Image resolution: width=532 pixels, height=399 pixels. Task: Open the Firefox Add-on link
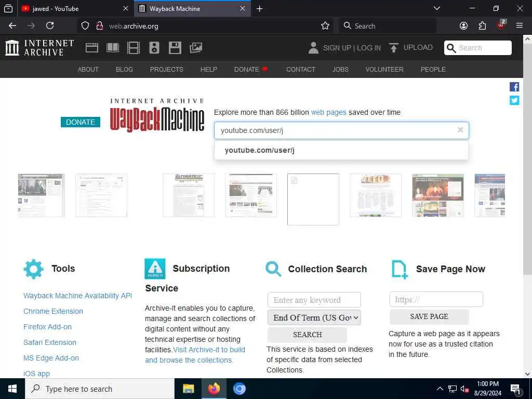(47, 327)
